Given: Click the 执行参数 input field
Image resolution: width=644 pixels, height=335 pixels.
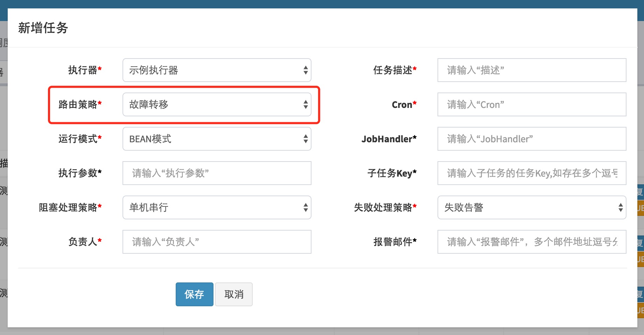Looking at the screenshot, I should [x=217, y=173].
